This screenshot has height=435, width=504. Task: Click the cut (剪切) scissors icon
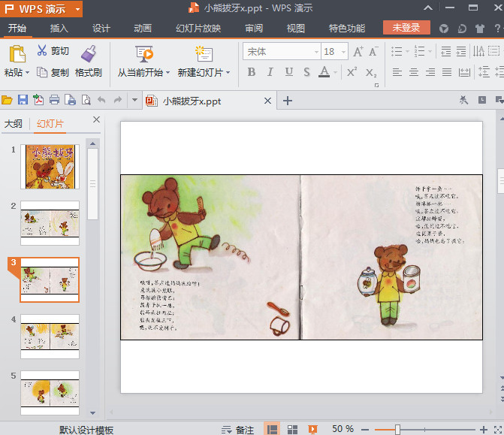click(42, 51)
